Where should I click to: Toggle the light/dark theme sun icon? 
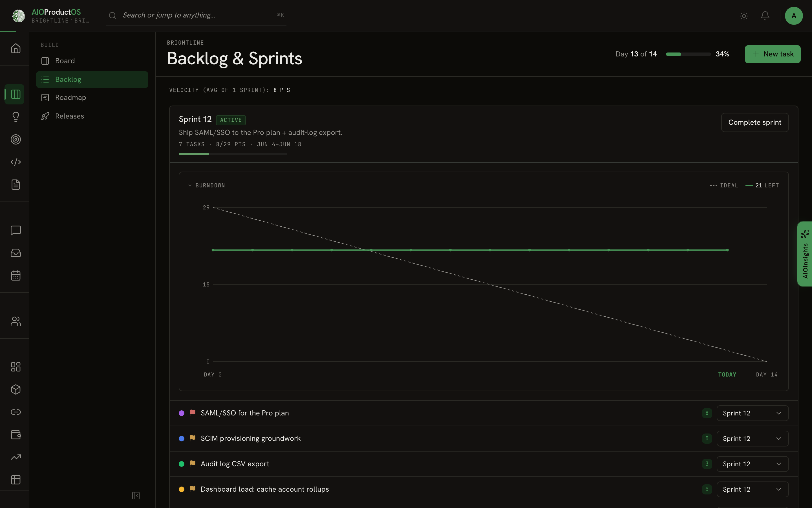[x=744, y=16]
